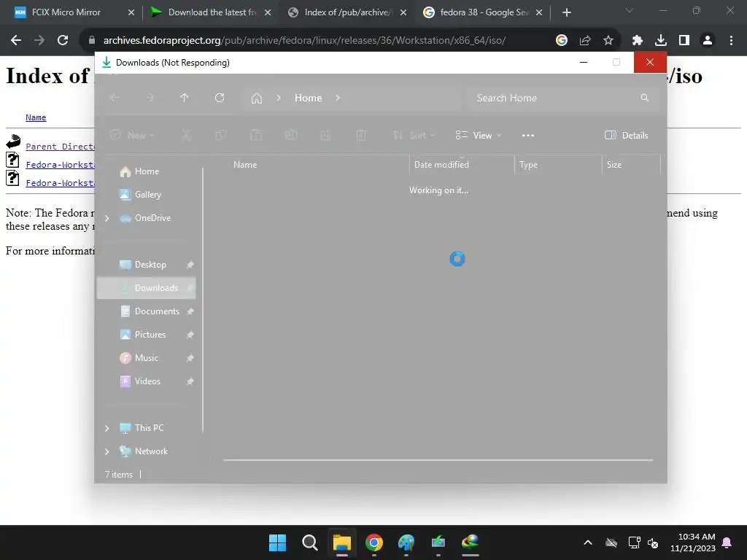Expand This PC in navigation pane
The height and width of the screenshot is (560, 747).
[x=107, y=428]
